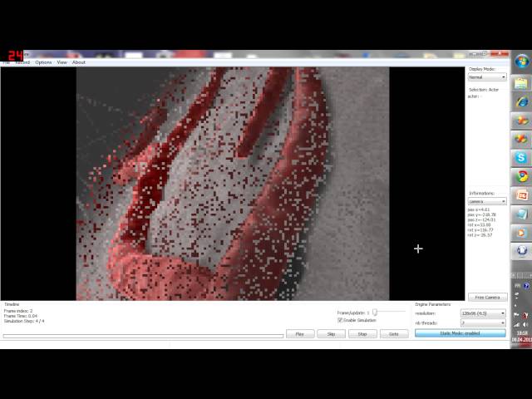Open the Display Mode dropdown set to Normal

487,77
